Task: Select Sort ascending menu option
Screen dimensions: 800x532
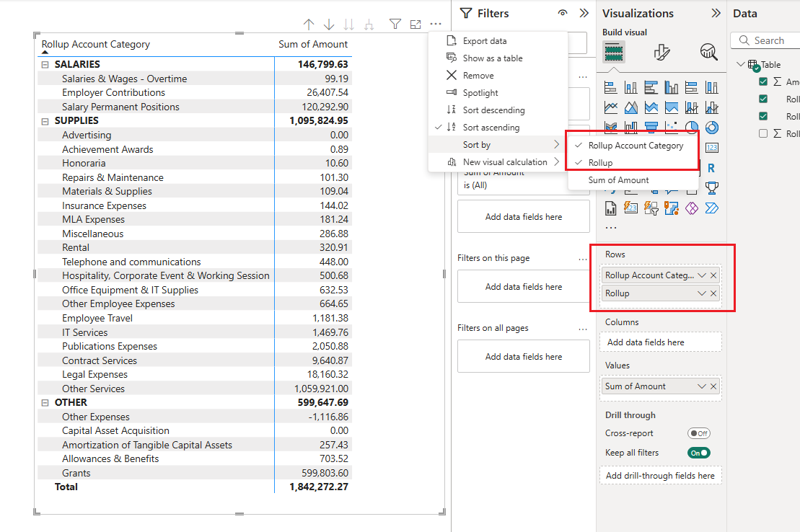Action: [498, 128]
